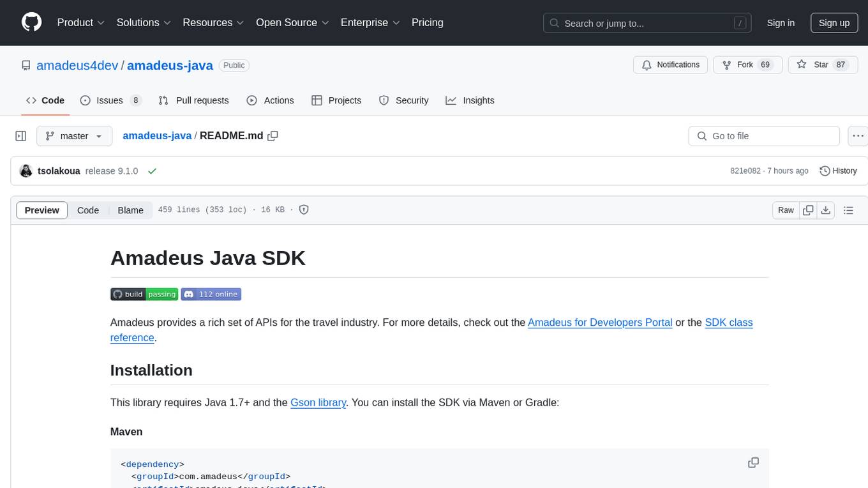Switch to the Pull requests tab

(193, 100)
